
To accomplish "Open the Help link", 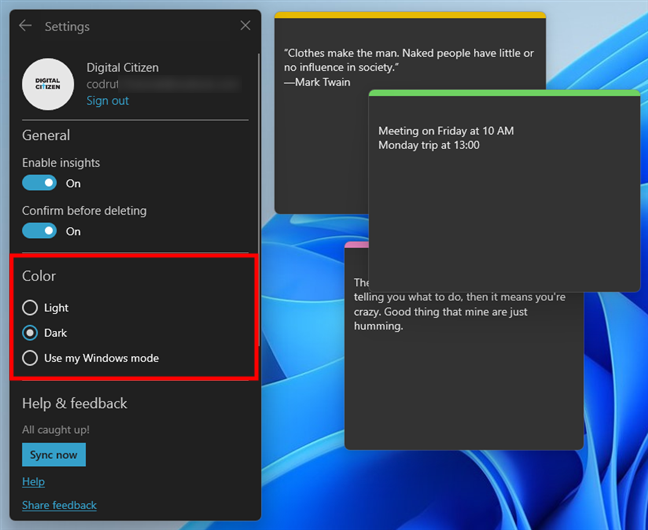I will point(33,482).
